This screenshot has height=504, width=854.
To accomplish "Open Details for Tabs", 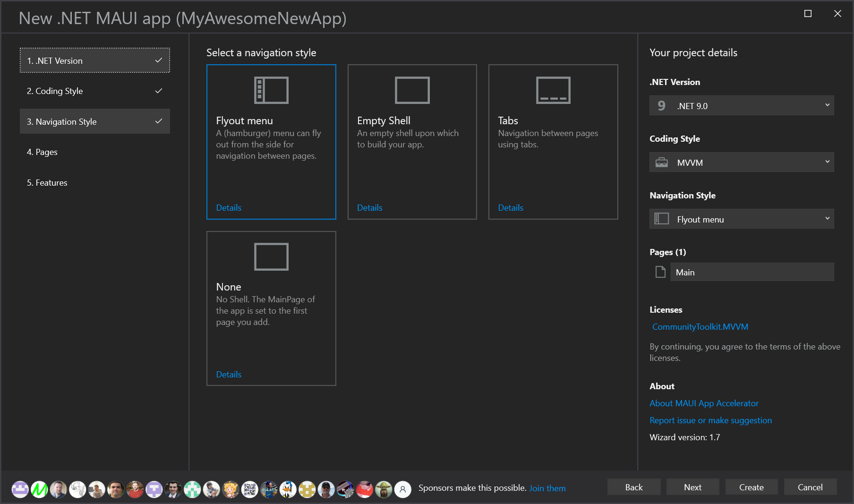I will click(x=511, y=208).
